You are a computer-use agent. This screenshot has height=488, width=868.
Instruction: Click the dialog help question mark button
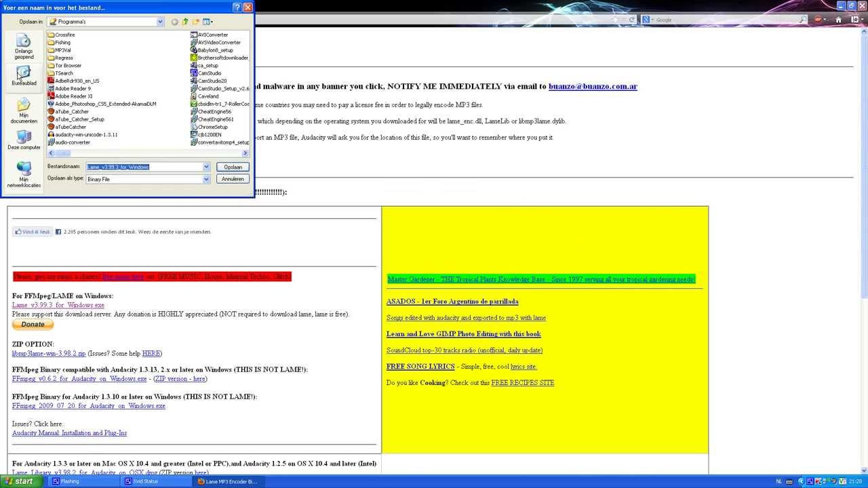[237, 7]
